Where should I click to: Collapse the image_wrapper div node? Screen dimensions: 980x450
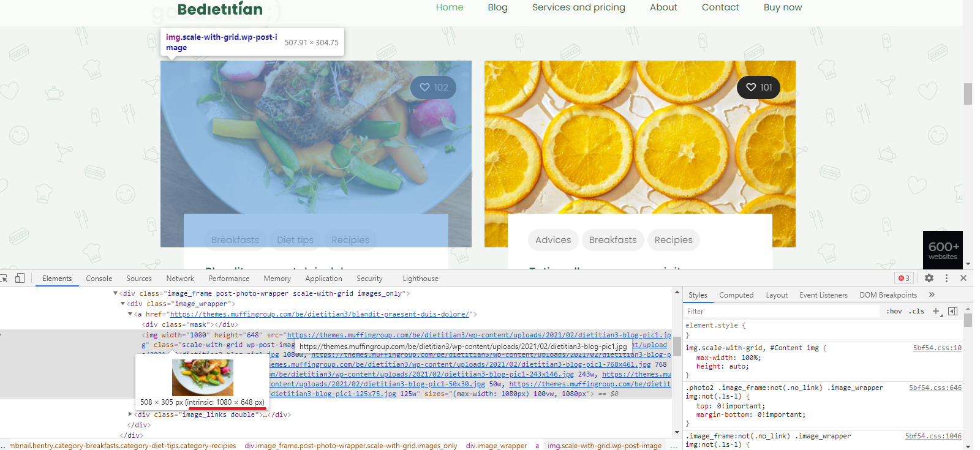click(x=123, y=304)
